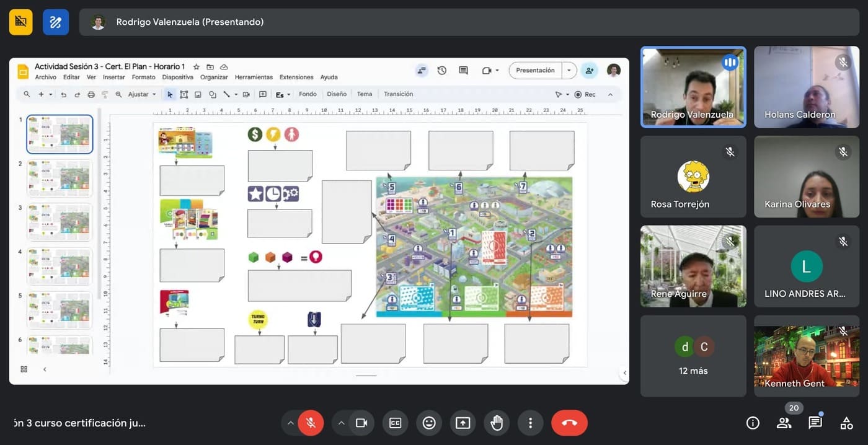Show the participants list
Image resolution: width=868 pixels, height=445 pixels.
pos(784,423)
